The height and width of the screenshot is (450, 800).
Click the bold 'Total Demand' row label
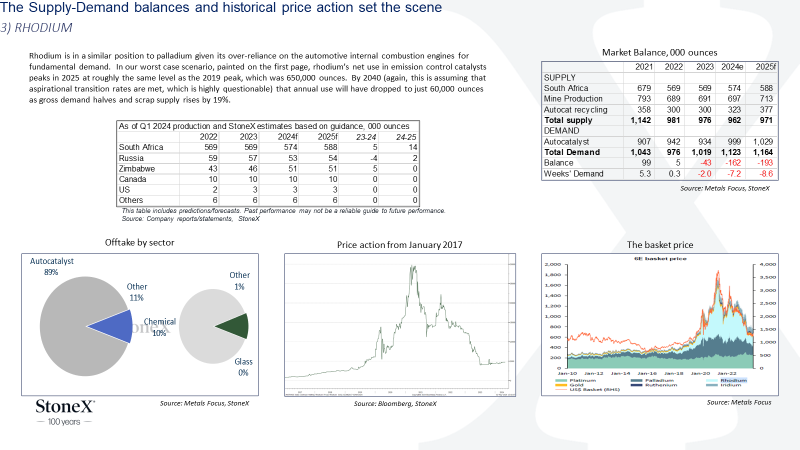572,152
